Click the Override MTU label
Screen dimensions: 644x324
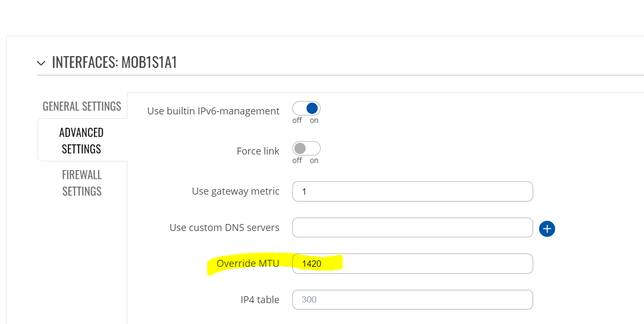(x=248, y=263)
